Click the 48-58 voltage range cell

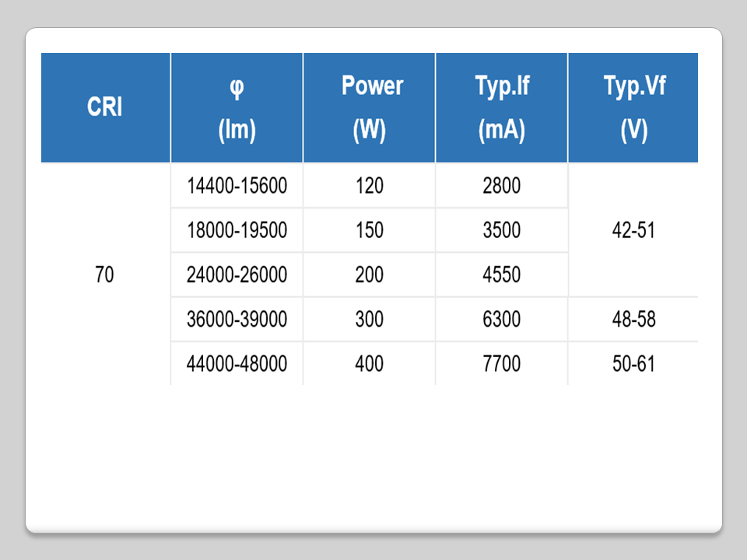(x=633, y=319)
